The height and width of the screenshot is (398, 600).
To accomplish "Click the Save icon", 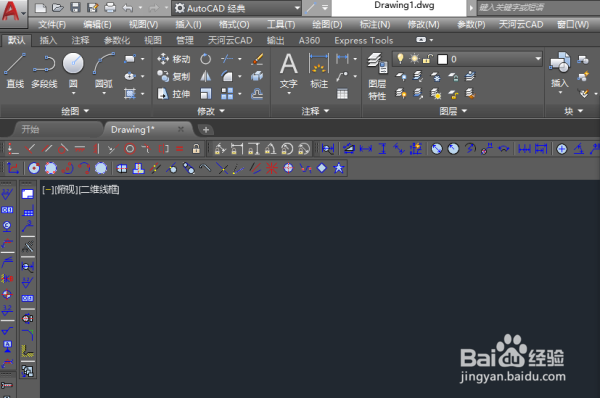I will pyautogui.click(x=75, y=8).
